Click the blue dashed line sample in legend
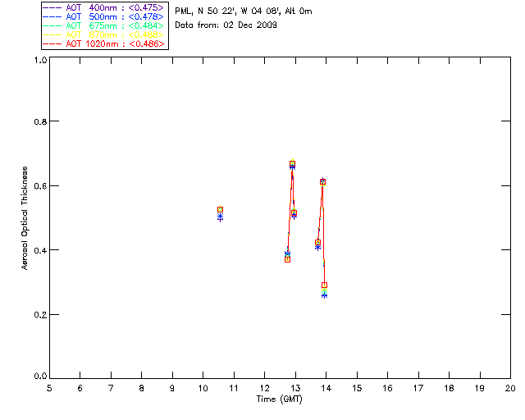 coord(52,16)
